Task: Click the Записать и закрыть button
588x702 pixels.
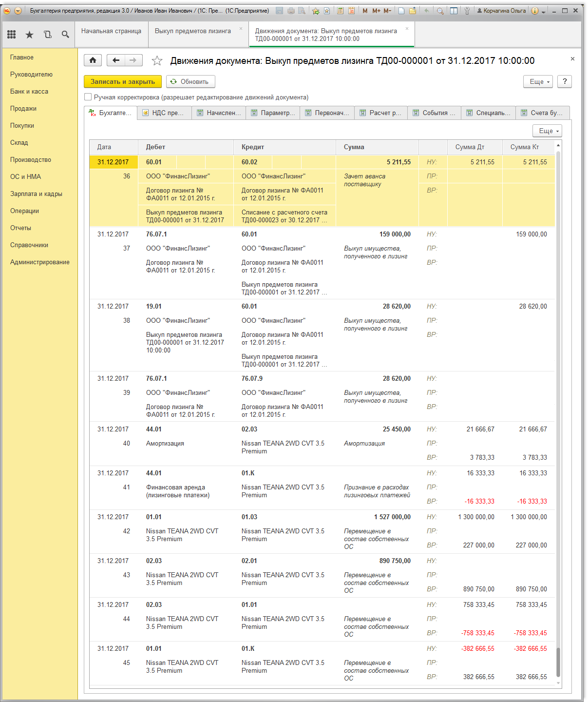Action: (x=123, y=81)
